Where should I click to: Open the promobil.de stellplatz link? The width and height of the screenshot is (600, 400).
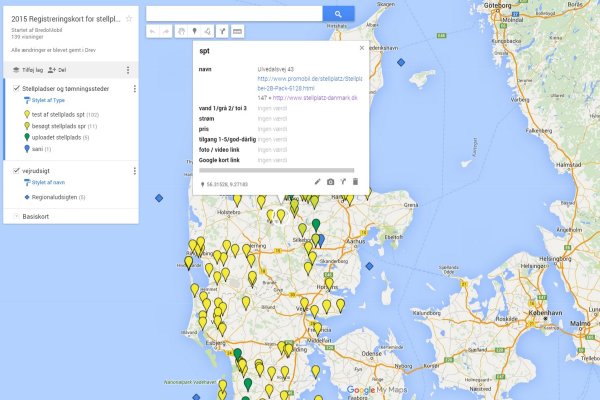(307, 78)
